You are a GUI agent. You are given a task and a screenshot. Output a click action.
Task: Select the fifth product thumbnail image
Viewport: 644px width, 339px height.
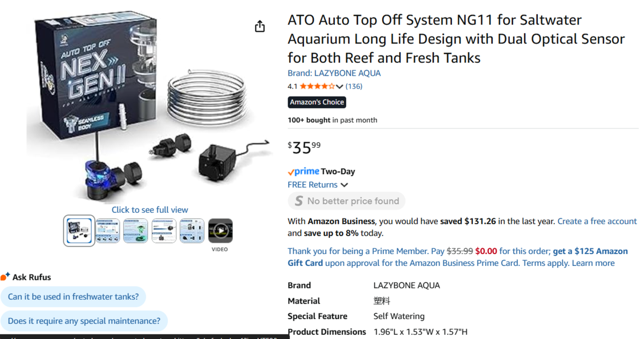192,230
